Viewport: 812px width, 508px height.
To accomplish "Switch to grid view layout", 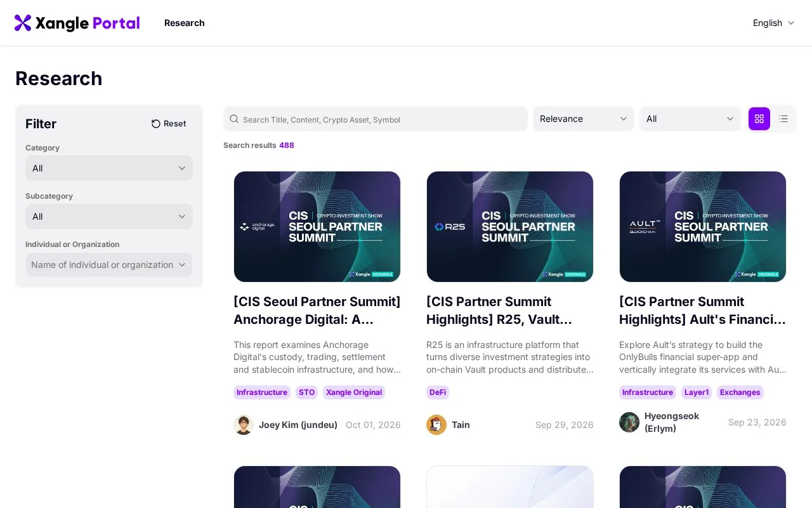I will [x=759, y=119].
